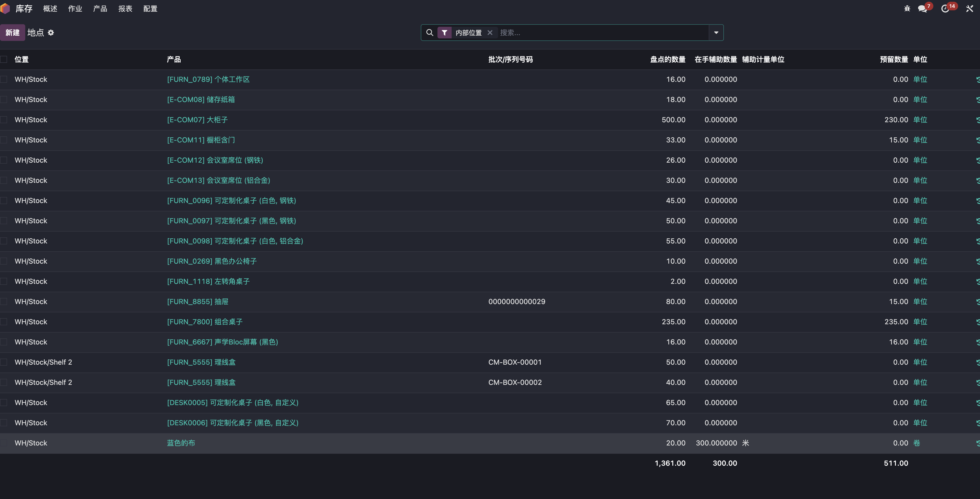Open the debug bug icon menu
Image resolution: width=980 pixels, height=499 pixels.
(x=907, y=8)
